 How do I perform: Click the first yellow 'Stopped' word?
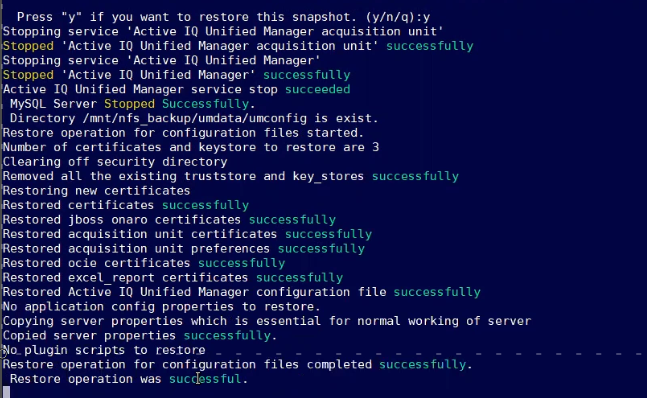point(28,46)
